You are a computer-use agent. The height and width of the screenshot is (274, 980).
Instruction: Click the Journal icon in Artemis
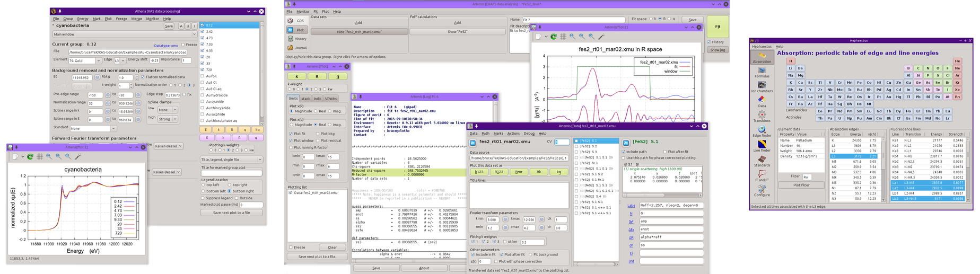pos(291,48)
